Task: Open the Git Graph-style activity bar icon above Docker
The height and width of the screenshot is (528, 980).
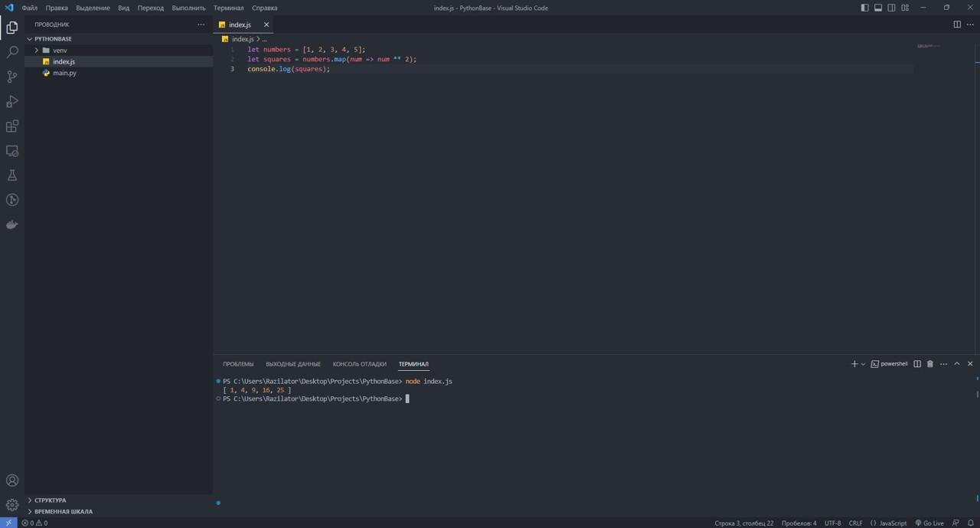Action: [12, 200]
